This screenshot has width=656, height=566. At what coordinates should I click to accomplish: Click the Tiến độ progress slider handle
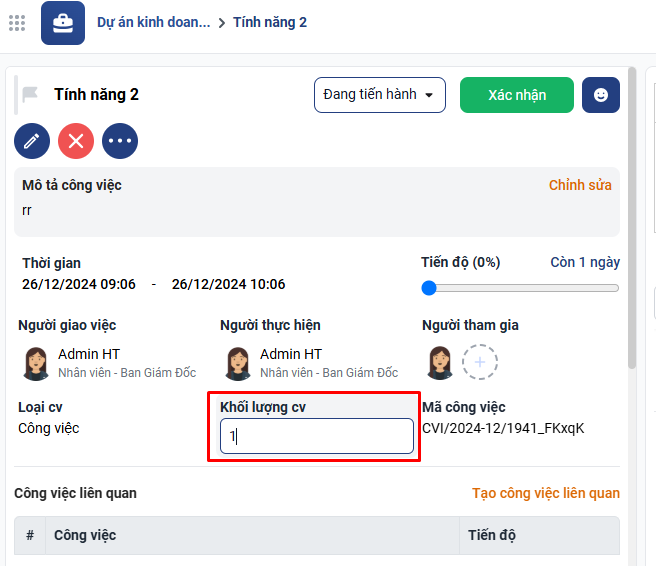coord(429,288)
